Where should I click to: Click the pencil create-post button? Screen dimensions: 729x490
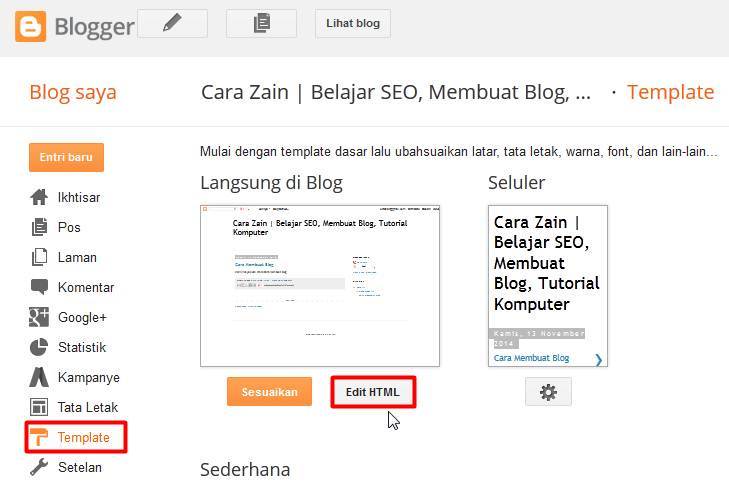pyautogui.click(x=172, y=23)
